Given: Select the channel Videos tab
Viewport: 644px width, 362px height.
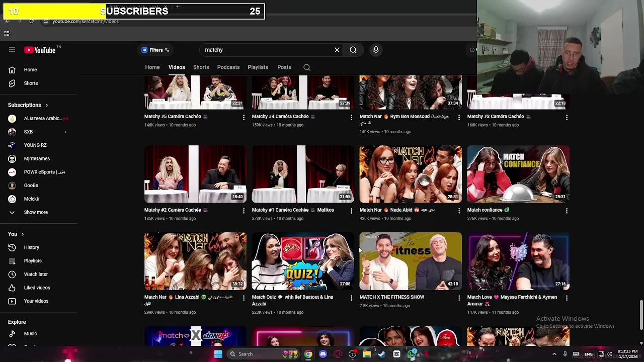Looking at the screenshot, I should point(177,67).
